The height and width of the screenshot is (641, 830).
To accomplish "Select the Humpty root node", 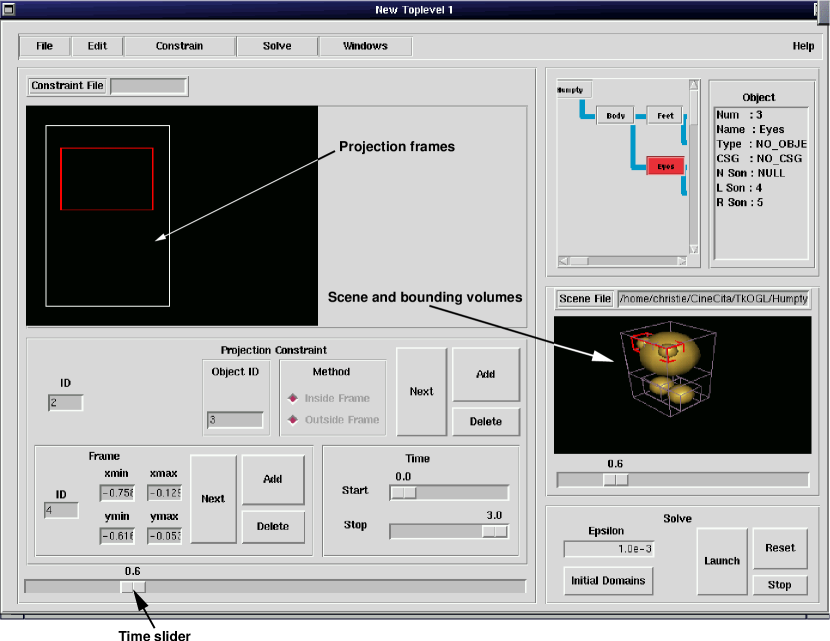I will coord(571,89).
